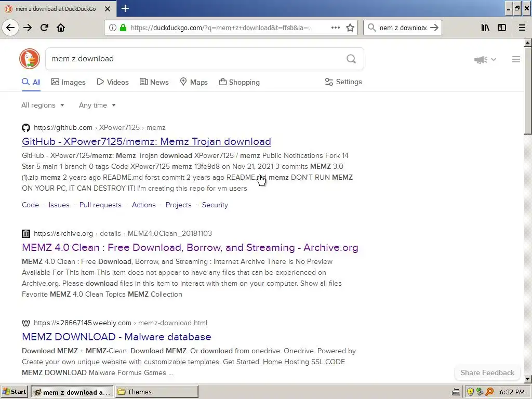The height and width of the screenshot is (399, 532).
Task: Open MEMZ 4.0 Clean Archive.org result
Action: [190, 247]
